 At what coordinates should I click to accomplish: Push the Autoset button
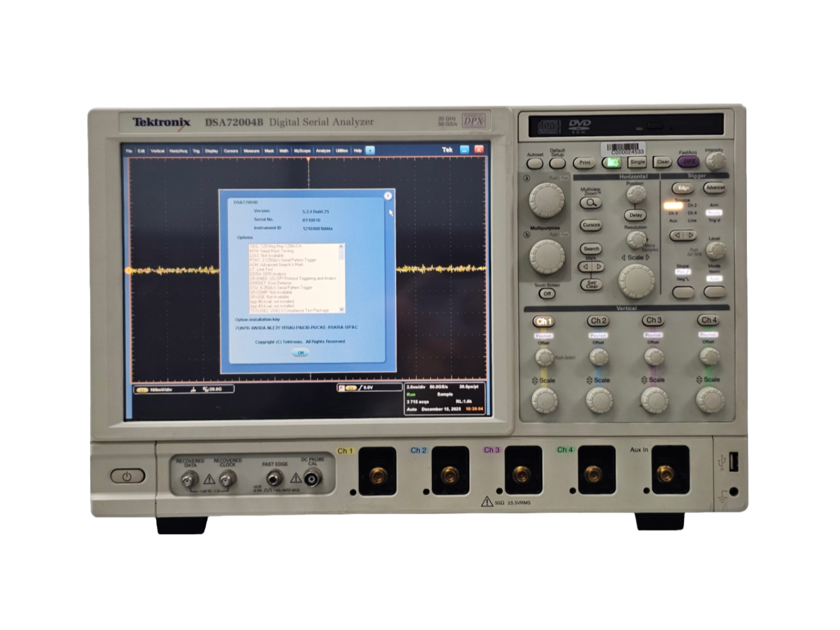(535, 163)
